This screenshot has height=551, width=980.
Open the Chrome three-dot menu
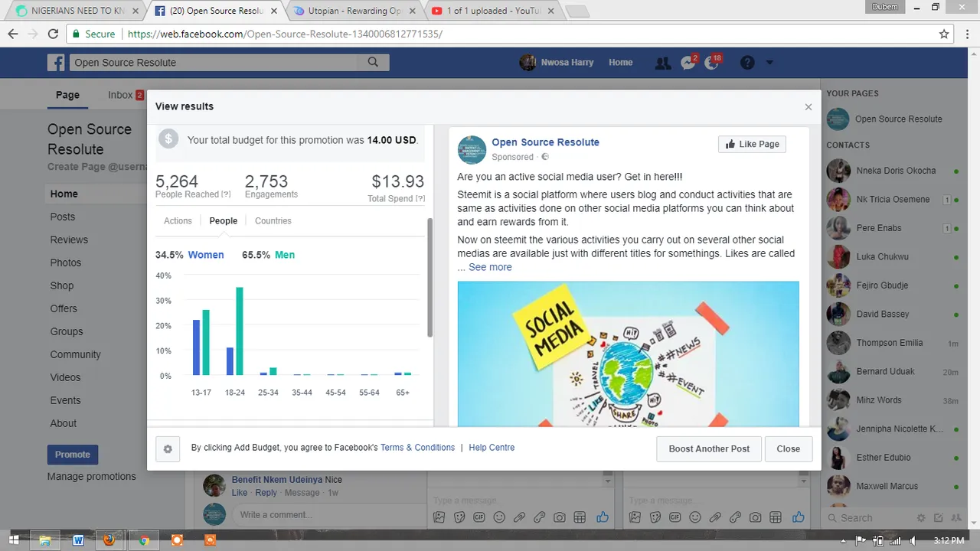click(967, 34)
